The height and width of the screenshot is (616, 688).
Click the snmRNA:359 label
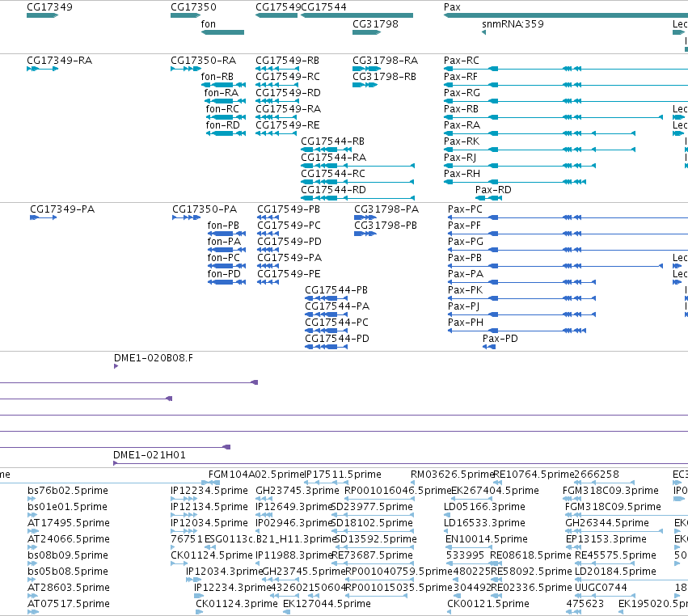pyautogui.click(x=513, y=23)
